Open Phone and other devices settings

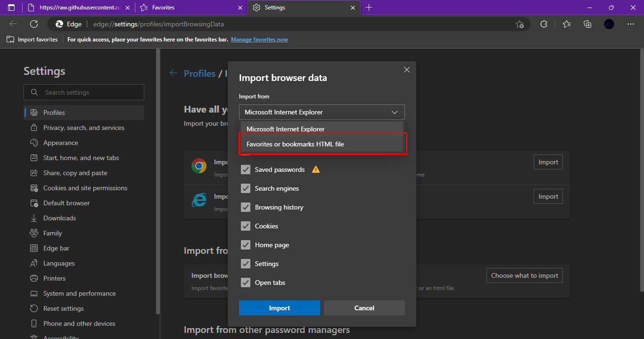tap(84, 323)
